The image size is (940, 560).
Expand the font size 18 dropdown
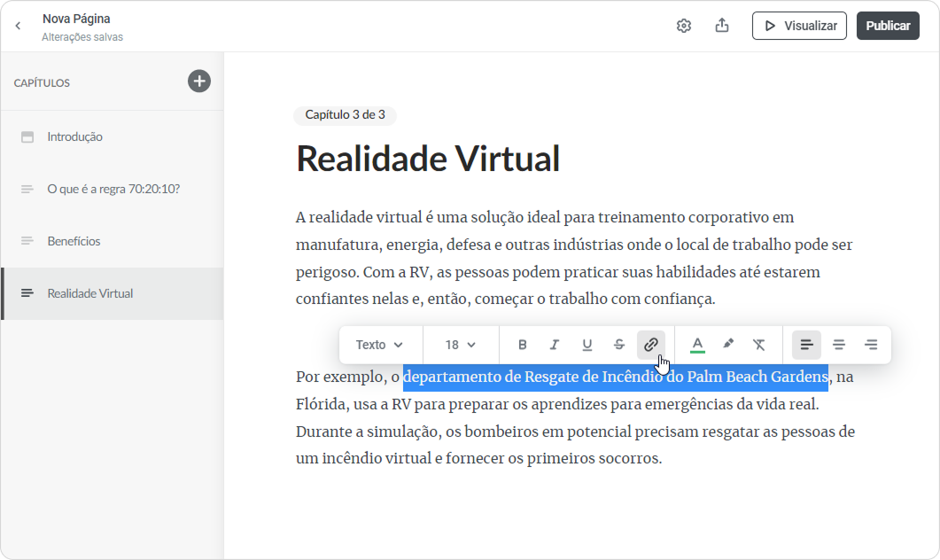point(460,345)
